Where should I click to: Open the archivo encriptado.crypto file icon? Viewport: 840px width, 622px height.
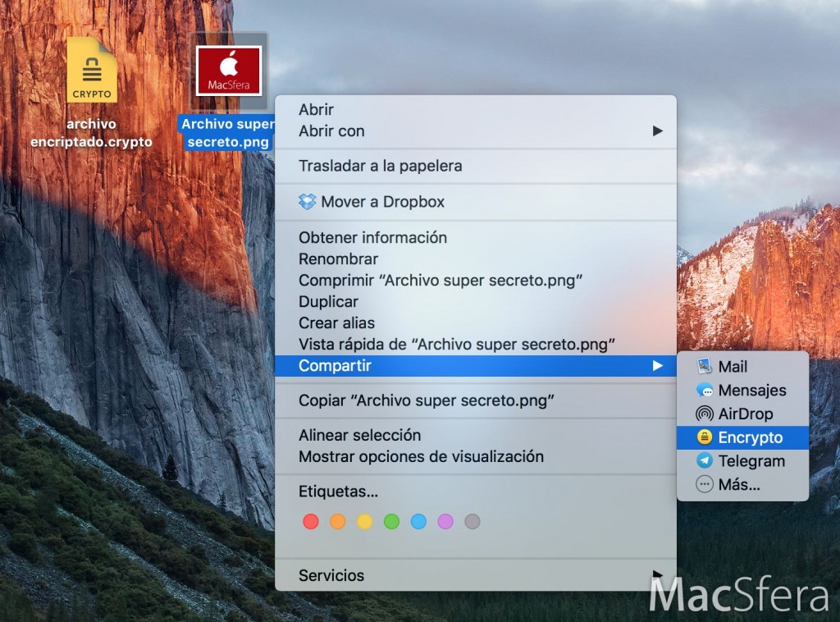pyautogui.click(x=91, y=71)
